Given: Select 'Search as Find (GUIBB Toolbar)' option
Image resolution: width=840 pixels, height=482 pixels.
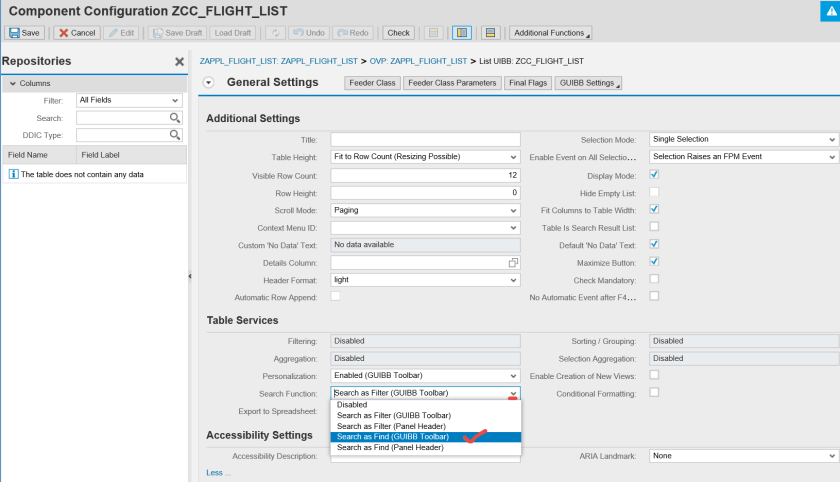Looking at the screenshot, I should (393, 437).
